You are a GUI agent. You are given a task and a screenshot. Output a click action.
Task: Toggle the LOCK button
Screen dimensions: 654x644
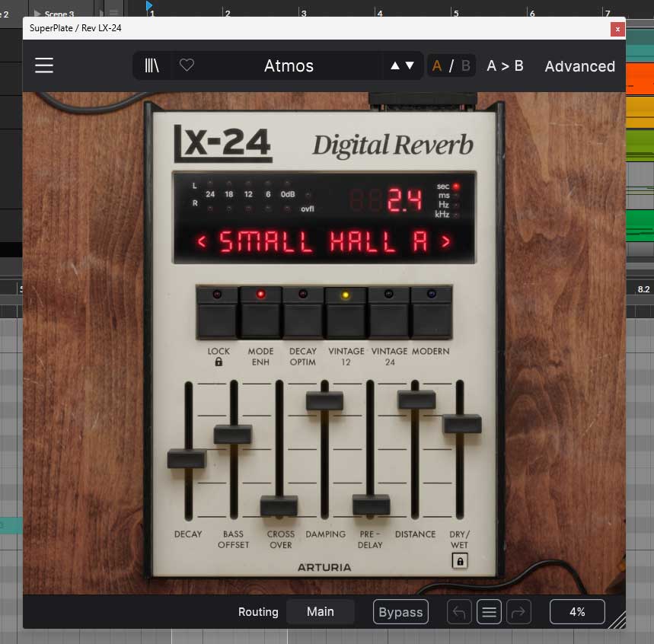point(217,312)
